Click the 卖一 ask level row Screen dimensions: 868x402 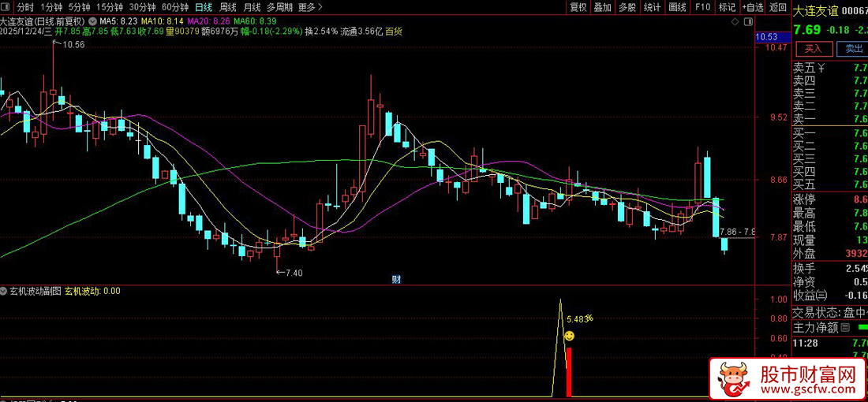(x=830, y=119)
